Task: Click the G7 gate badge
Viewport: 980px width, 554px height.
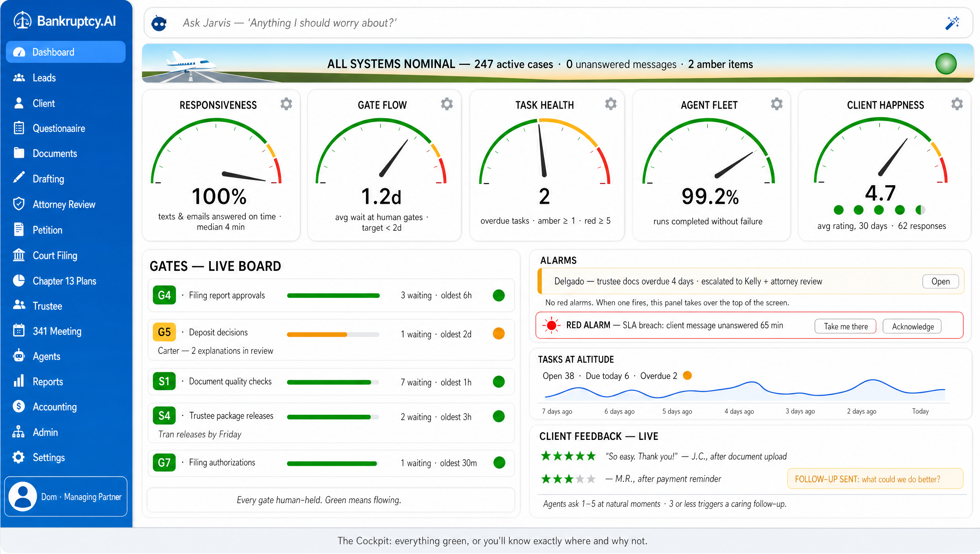Action: coord(164,462)
